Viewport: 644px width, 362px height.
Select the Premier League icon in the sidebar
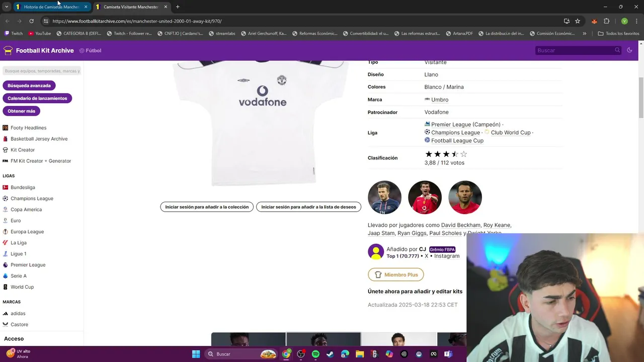click(x=6, y=264)
